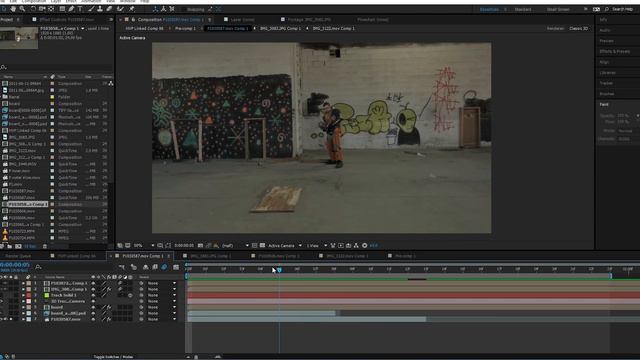
Task: Toggle shy switch on Board layer
Action: [93, 307]
